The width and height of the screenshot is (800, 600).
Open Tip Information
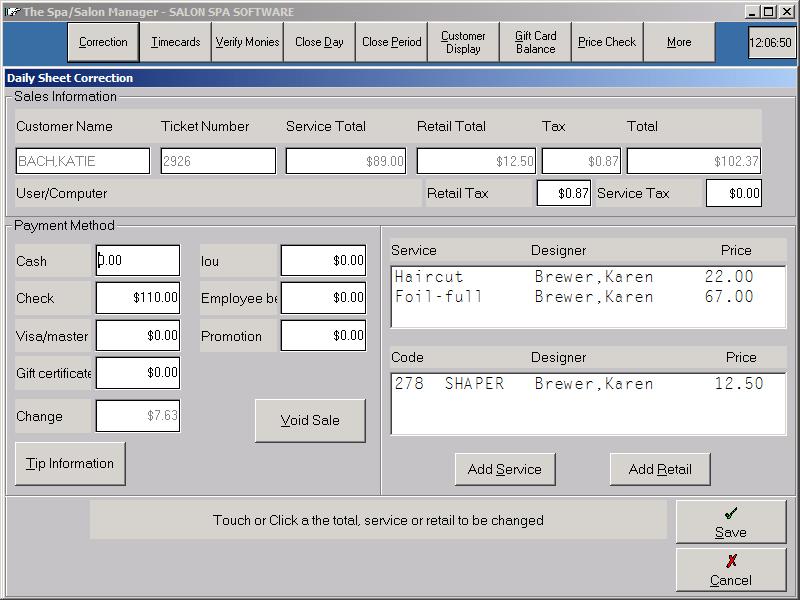tap(70, 463)
